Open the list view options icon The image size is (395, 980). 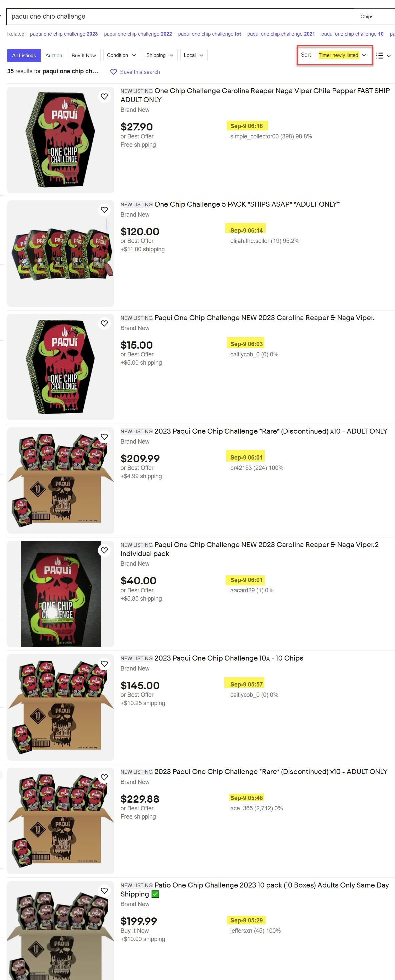click(x=383, y=56)
